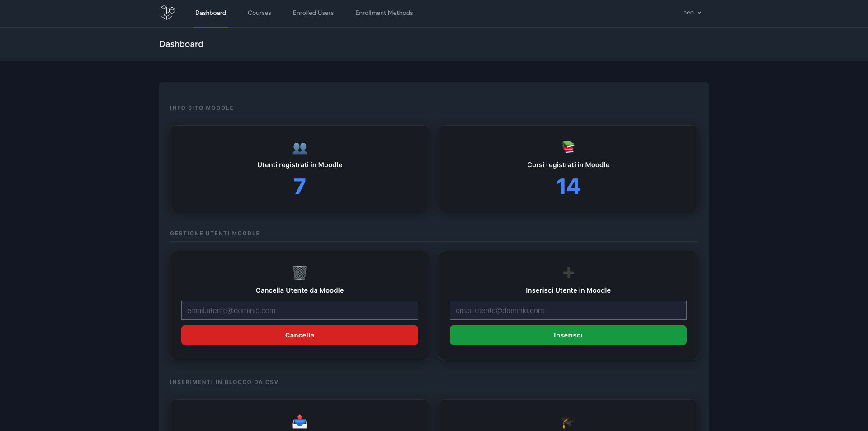Switch to the Enrolled Users tab

(313, 13)
